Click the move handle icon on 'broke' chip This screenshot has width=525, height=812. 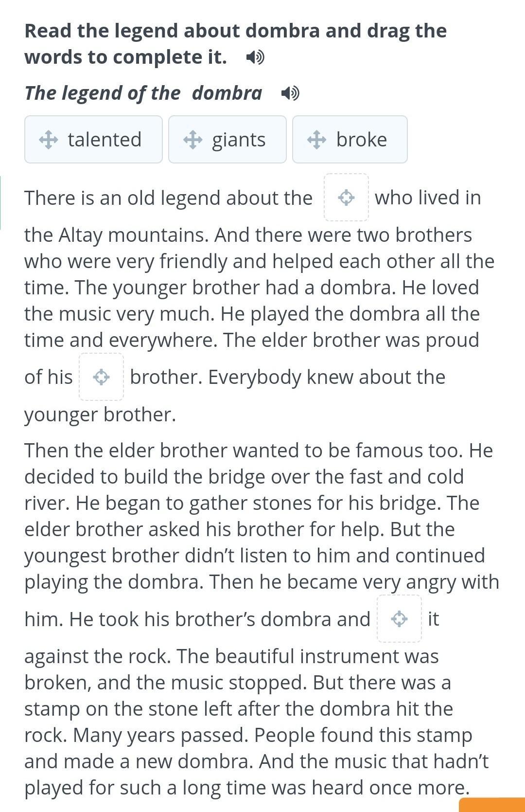(316, 140)
